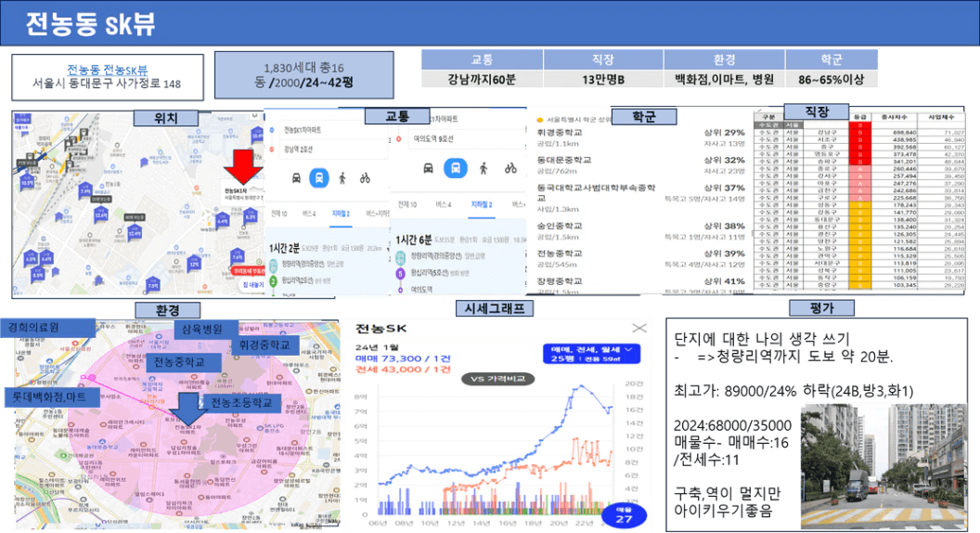Select the bicycle icon in Gangnam route panel
The width and height of the screenshot is (980, 533).
[365, 178]
